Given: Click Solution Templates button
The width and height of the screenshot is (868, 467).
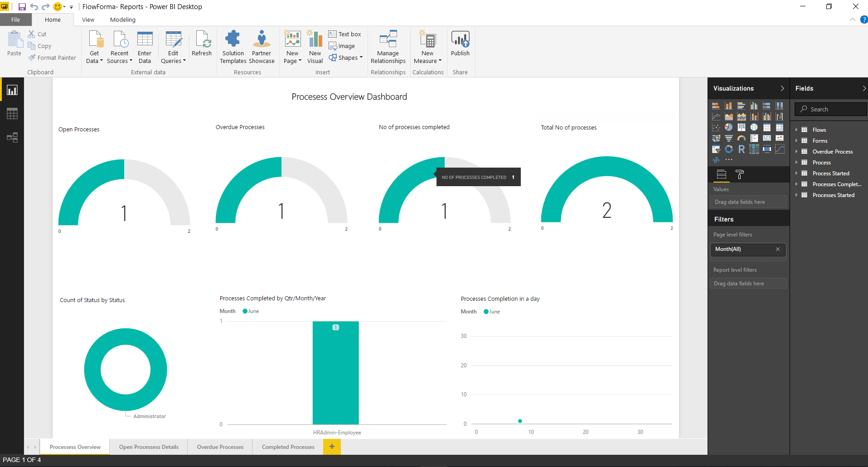Looking at the screenshot, I should [x=233, y=47].
